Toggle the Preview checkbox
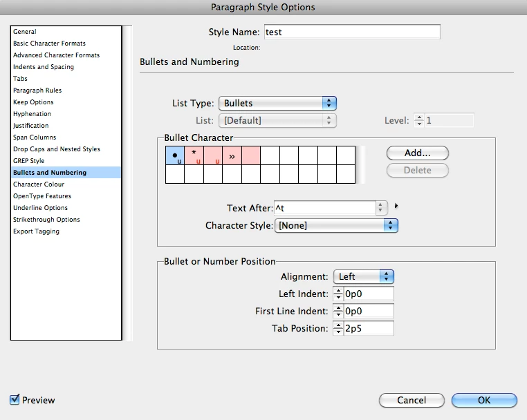This screenshot has height=420, width=527. (x=15, y=399)
